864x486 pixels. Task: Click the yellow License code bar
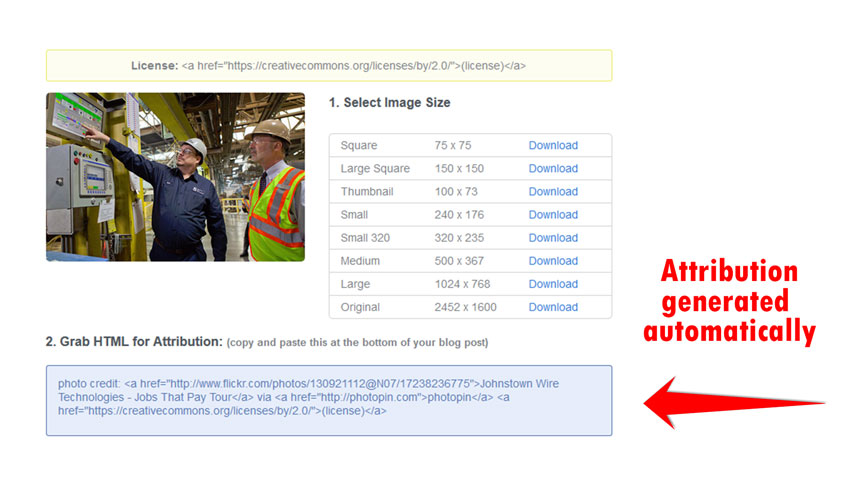[x=329, y=66]
